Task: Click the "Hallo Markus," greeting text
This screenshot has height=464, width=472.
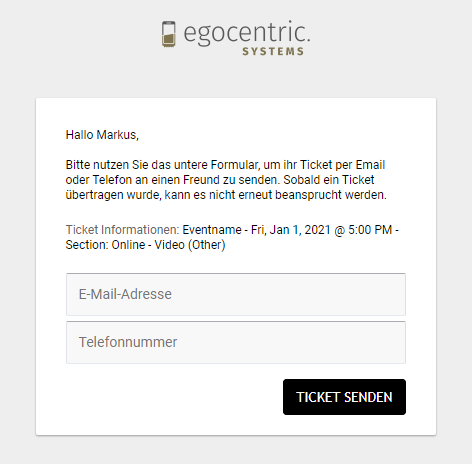Action: point(102,135)
